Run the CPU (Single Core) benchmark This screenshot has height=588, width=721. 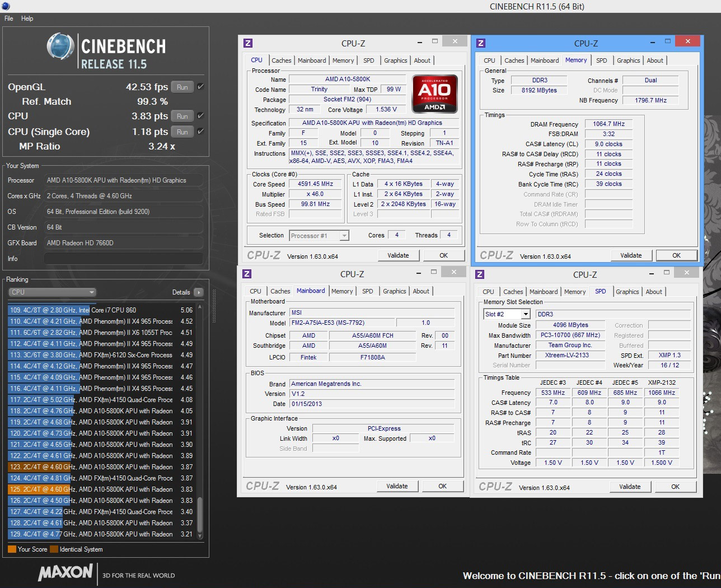[182, 132]
